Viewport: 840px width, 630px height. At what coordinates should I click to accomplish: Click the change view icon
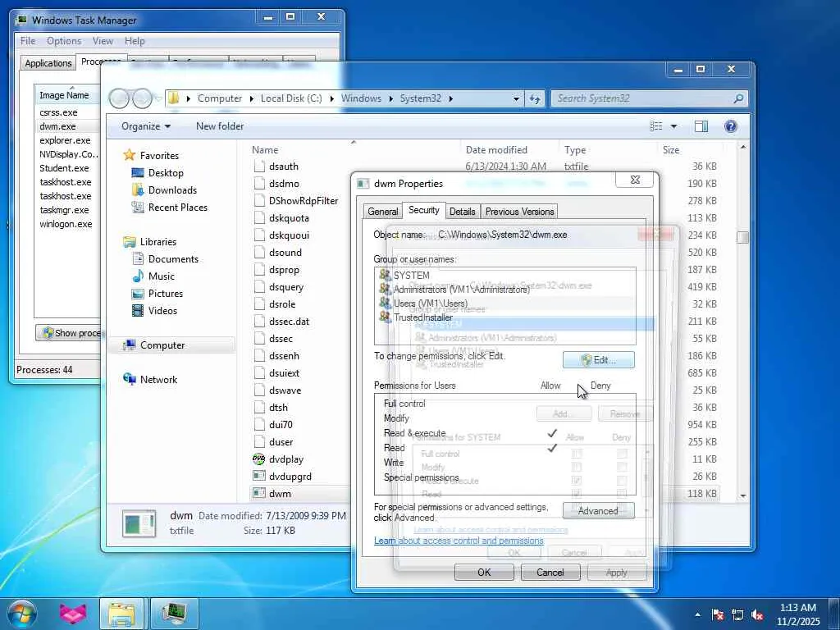pos(656,126)
